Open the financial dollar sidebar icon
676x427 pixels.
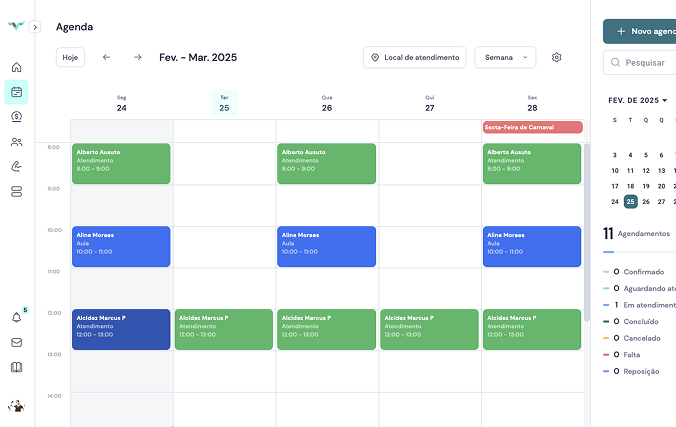pyautogui.click(x=16, y=117)
